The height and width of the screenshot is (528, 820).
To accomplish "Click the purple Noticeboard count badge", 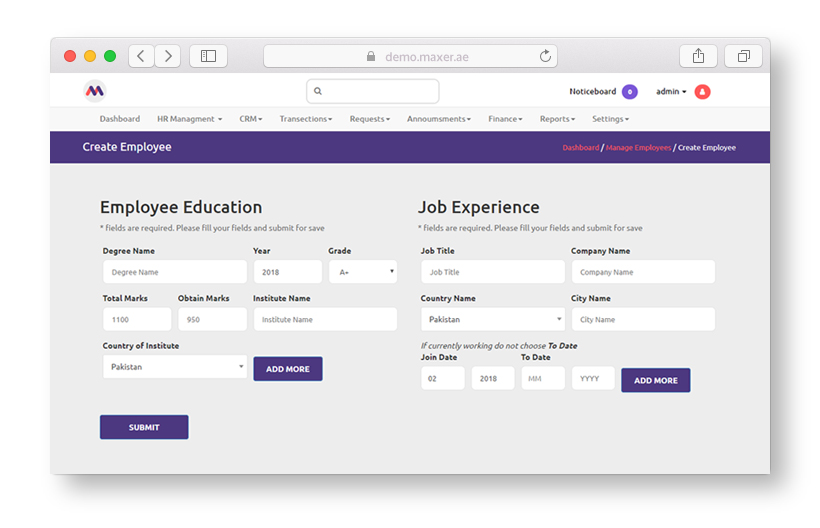I will point(629,92).
